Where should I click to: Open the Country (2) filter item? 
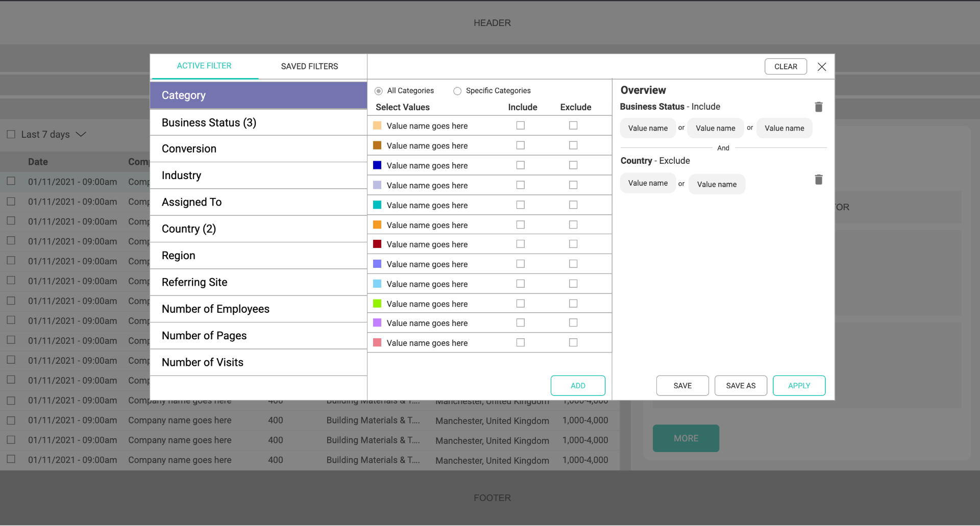[x=258, y=229]
